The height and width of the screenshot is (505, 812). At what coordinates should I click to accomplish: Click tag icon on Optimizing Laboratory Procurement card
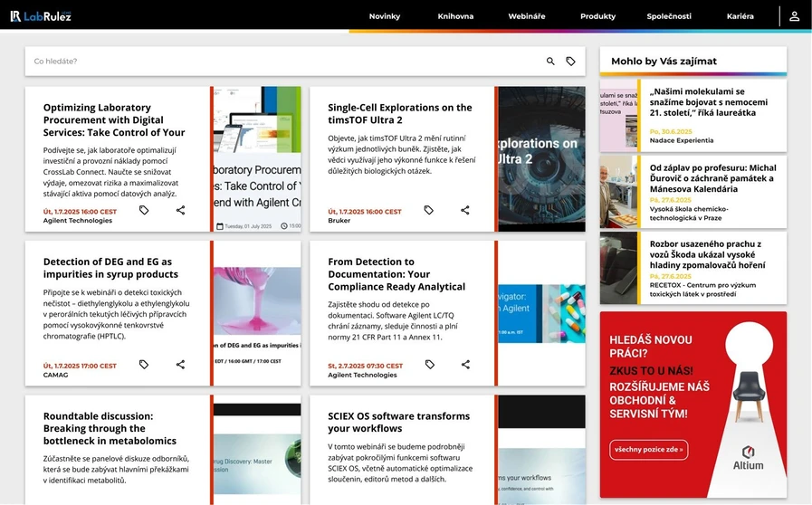pyautogui.click(x=144, y=210)
